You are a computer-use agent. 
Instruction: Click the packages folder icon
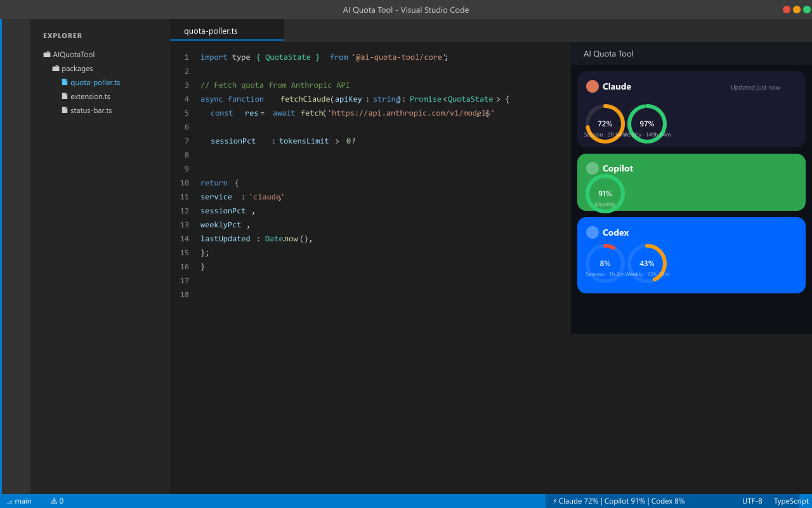click(56, 69)
